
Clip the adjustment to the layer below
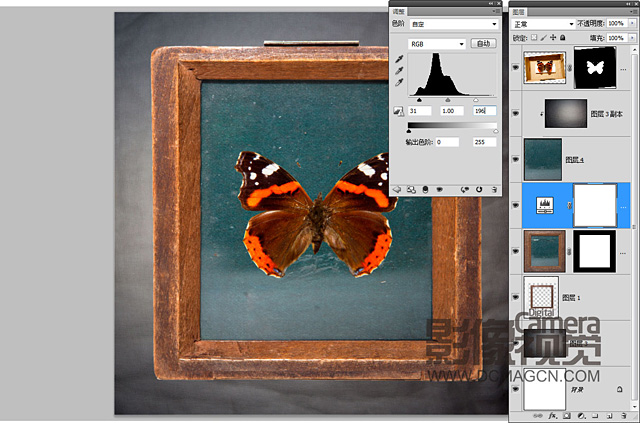(x=425, y=190)
